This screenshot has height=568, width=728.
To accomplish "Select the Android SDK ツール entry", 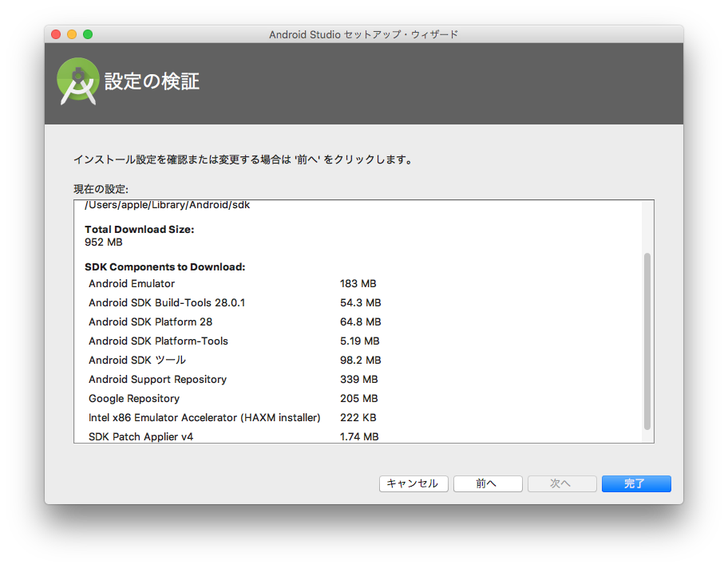I will click(137, 360).
